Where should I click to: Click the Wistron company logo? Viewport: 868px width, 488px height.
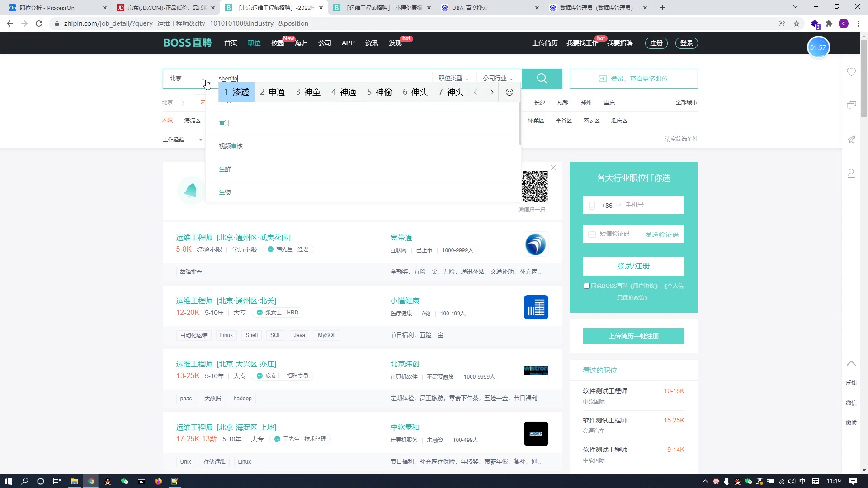536,371
